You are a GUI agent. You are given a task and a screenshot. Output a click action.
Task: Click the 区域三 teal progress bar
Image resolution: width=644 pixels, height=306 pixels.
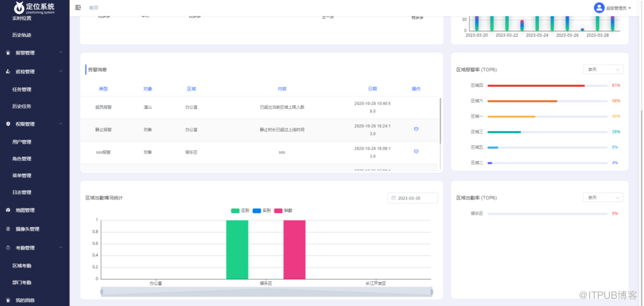tap(504, 132)
